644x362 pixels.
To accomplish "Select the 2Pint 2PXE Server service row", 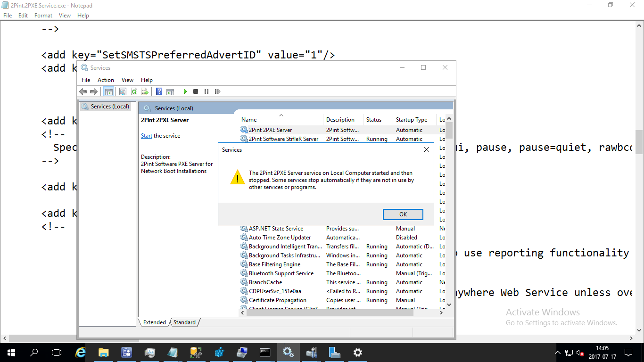I will click(x=342, y=130).
